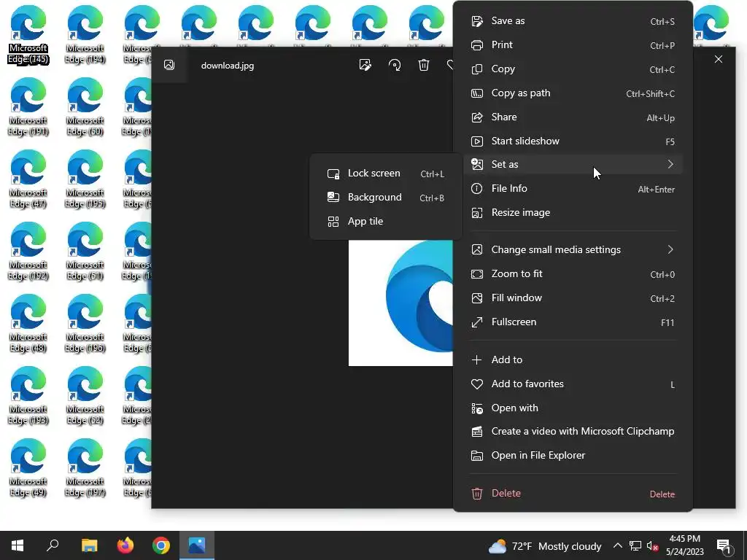Viewport: 747px width, 560px height.
Task: Select Copy in the context menu
Action: click(x=573, y=69)
